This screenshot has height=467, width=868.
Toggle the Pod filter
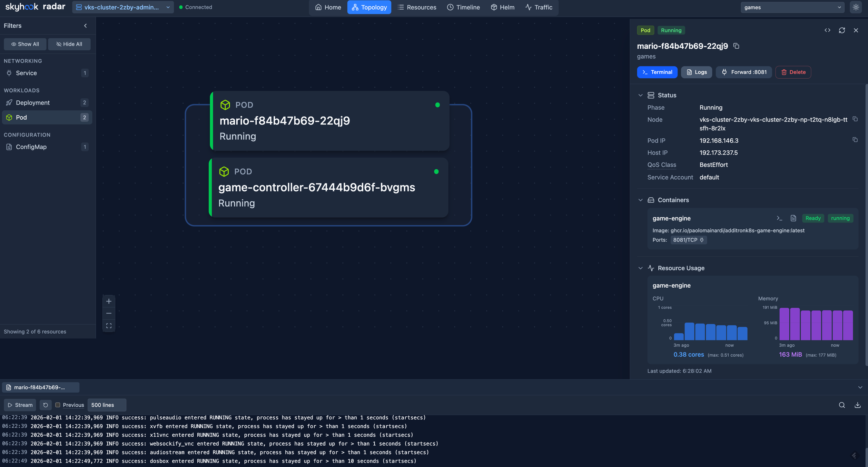tap(47, 118)
